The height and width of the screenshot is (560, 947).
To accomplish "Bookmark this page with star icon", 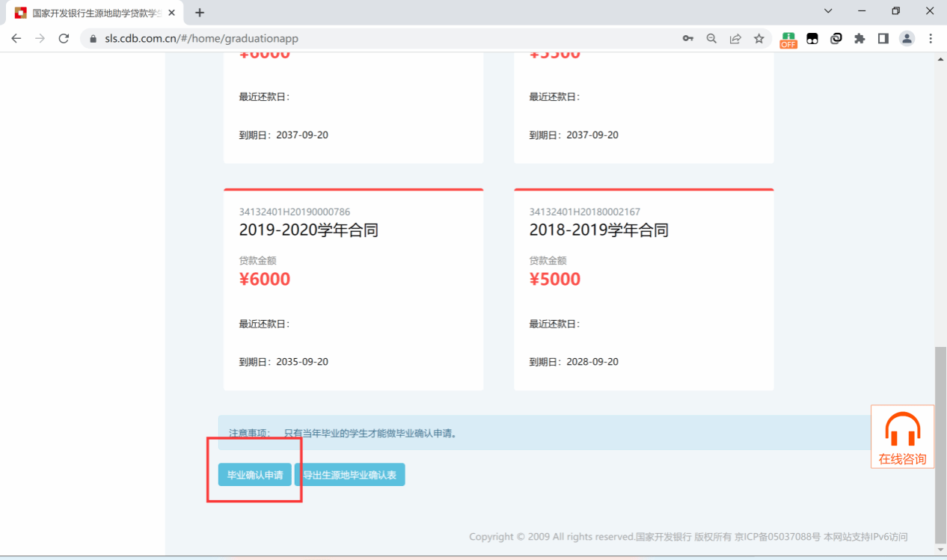I will coord(759,38).
